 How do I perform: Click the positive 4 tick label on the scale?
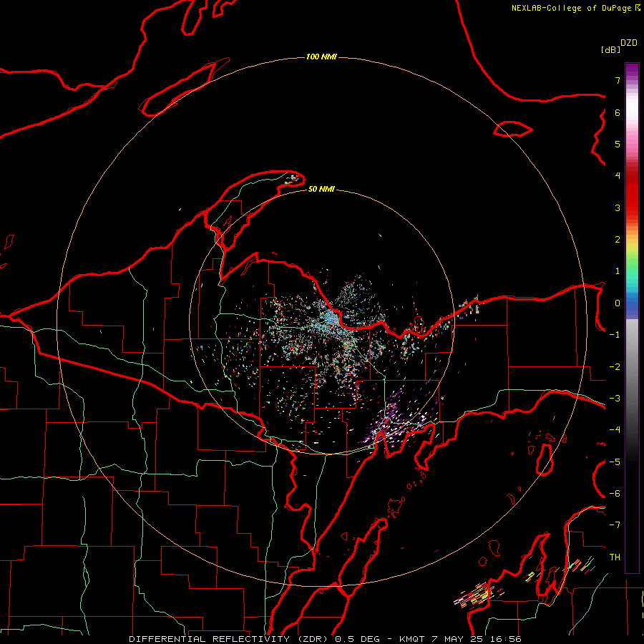(x=618, y=176)
